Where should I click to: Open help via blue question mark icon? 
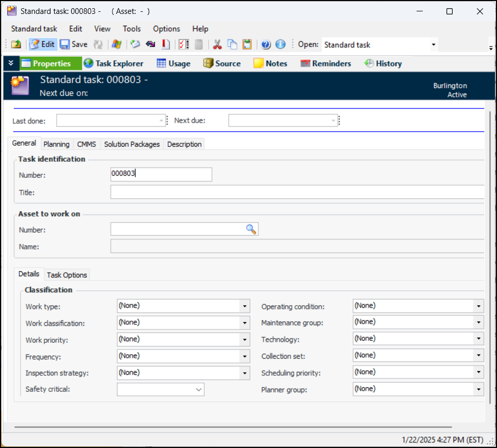[x=266, y=44]
